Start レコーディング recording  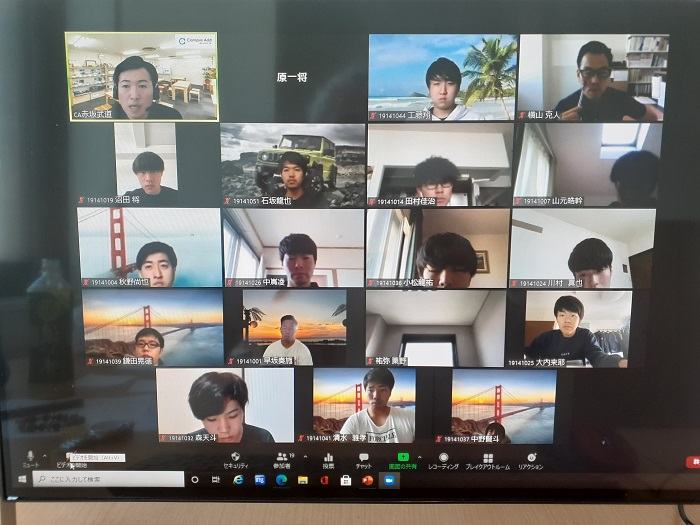(x=443, y=461)
